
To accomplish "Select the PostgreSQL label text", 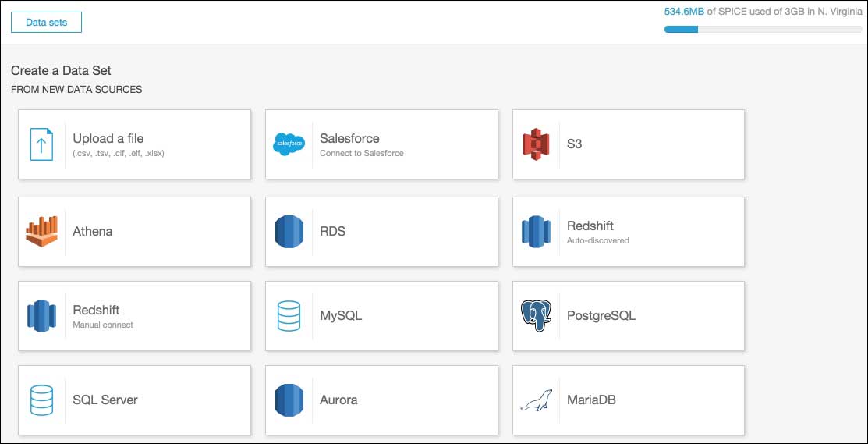I will [x=601, y=316].
